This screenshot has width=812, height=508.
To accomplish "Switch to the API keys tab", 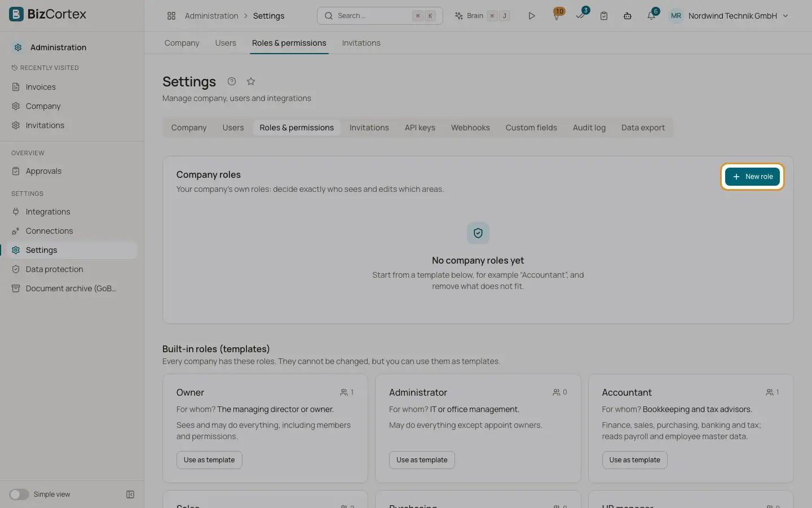I will pos(420,128).
